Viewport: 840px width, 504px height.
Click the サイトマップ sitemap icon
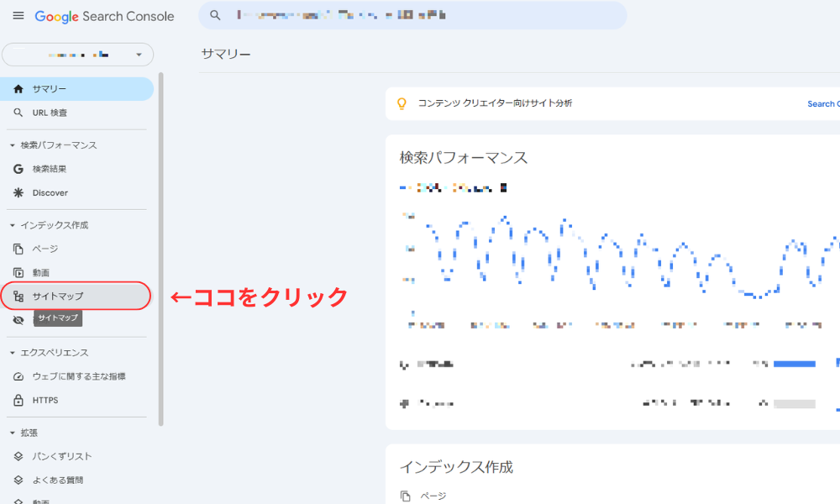(18, 296)
